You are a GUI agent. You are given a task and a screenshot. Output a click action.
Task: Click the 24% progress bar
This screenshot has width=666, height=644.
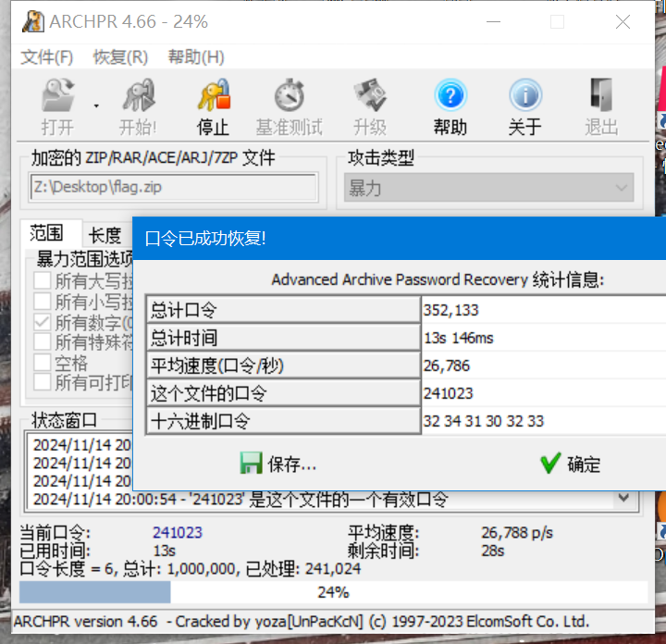(333, 592)
